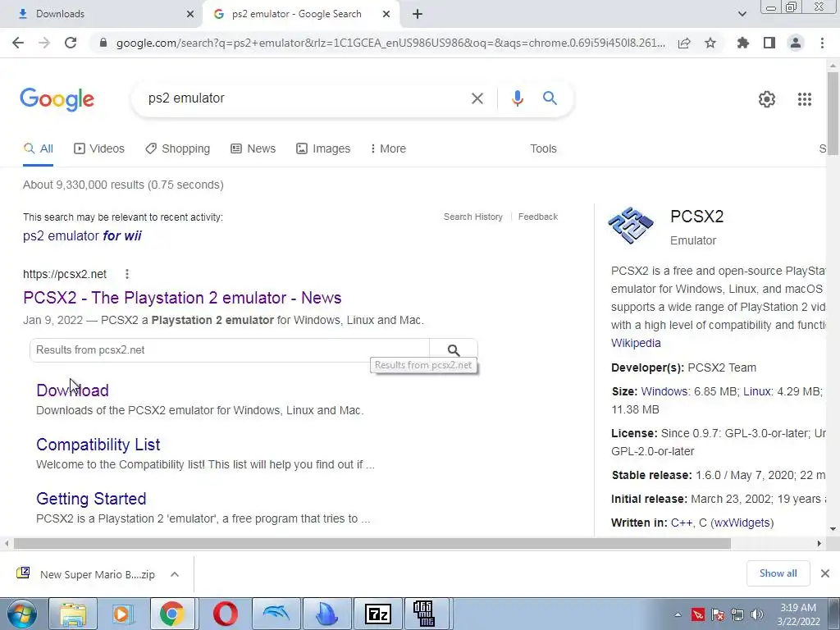Open Opera browser from taskbar
The image size is (840, 630).
pyautogui.click(x=225, y=614)
